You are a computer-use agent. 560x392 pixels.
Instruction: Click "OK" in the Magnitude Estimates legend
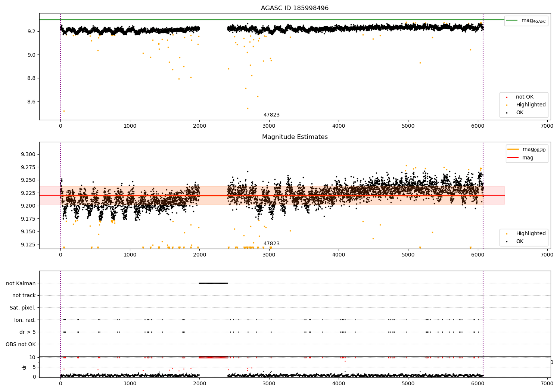(x=520, y=242)
